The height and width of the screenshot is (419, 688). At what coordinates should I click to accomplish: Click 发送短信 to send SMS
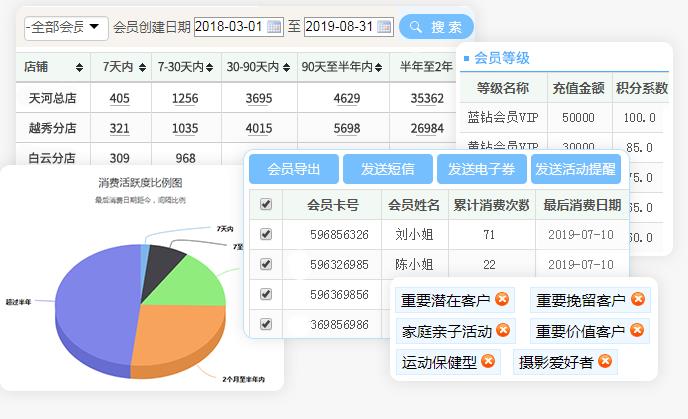(388, 169)
